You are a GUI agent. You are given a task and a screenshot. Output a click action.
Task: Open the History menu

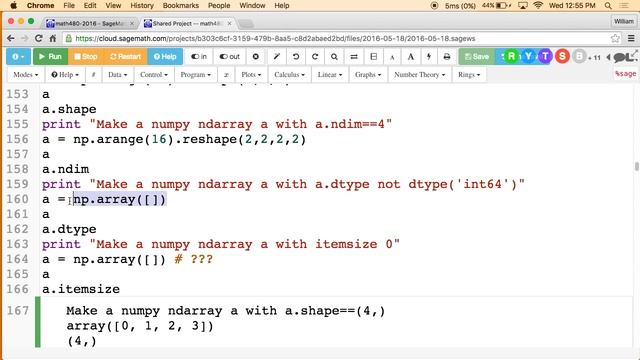[142, 5]
